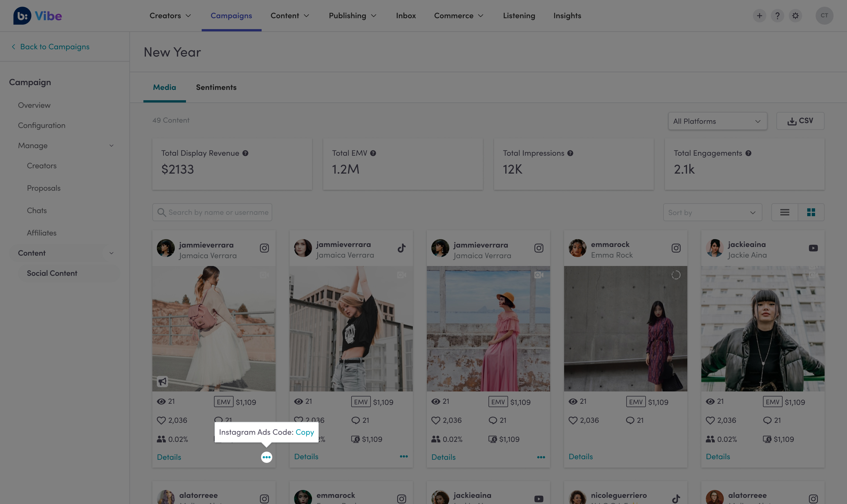
Task: Open the Campaigns nav tab
Action: point(231,16)
